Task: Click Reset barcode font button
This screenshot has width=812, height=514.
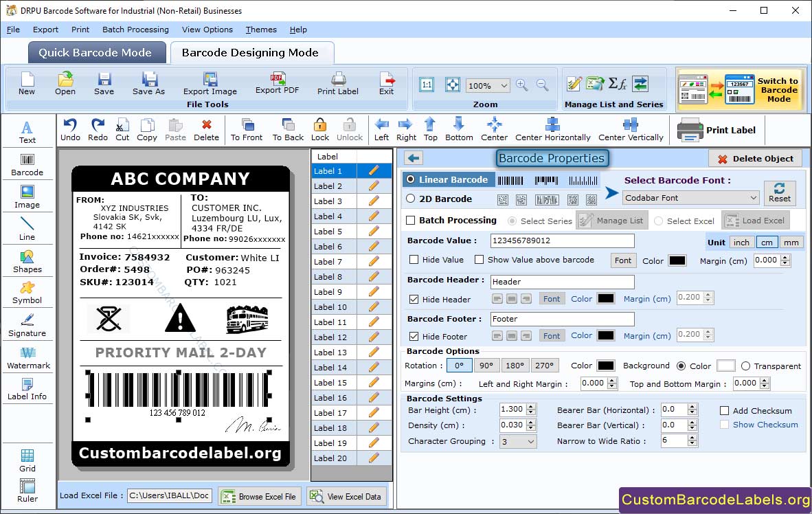Action: [x=780, y=192]
